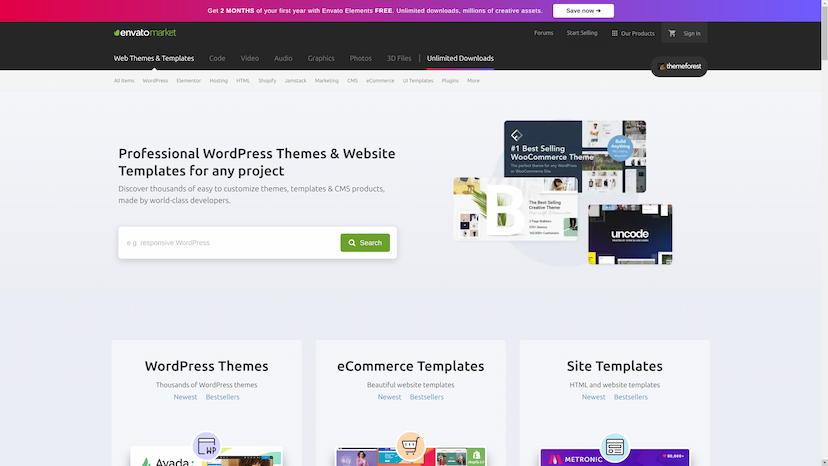Click the Our Products grid icon
Screen dimensions: 828x466
[x=615, y=33]
